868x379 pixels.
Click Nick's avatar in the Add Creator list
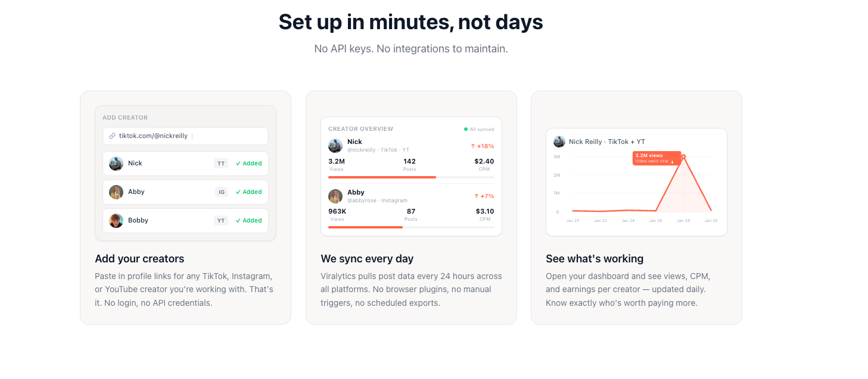click(116, 164)
